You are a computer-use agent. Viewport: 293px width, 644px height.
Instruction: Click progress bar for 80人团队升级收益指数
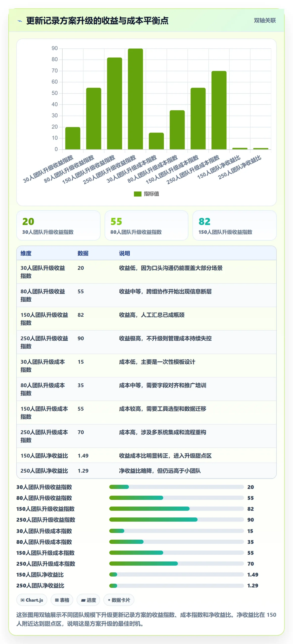(176, 498)
